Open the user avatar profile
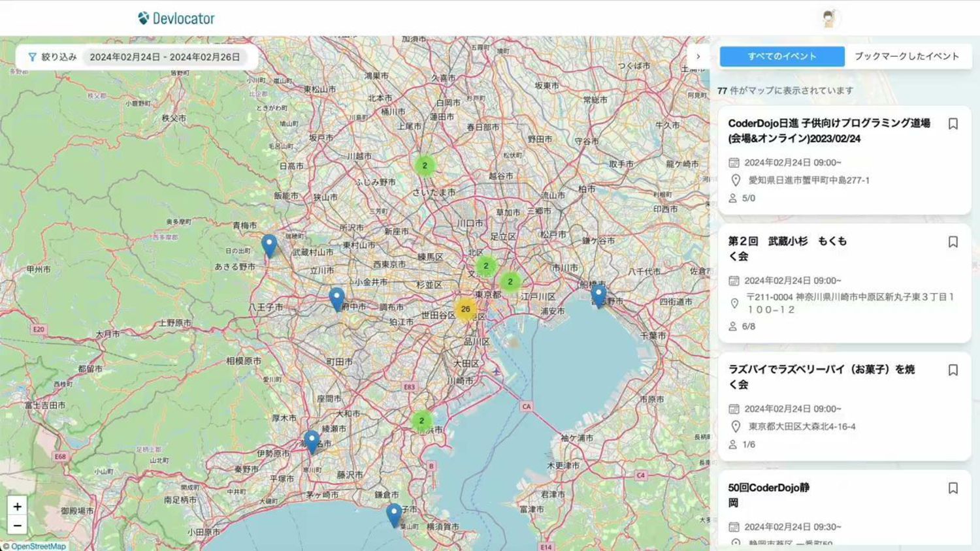This screenshot has height=551, width=980. pyautogui.click(x=828, y=18)
